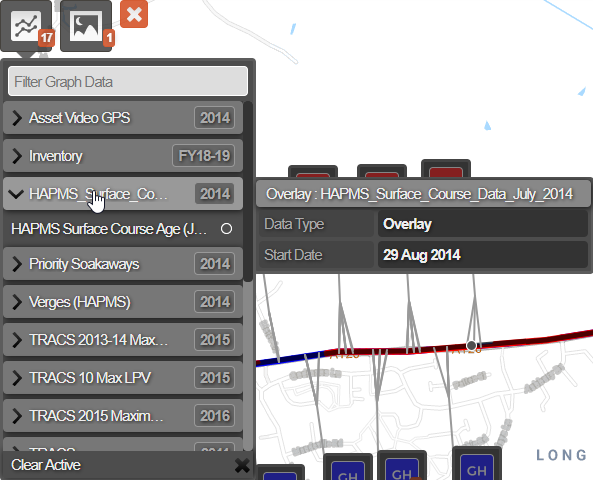
Task: Collapse the HAPMS_Surface_Co group
Action: coord(123,194)
